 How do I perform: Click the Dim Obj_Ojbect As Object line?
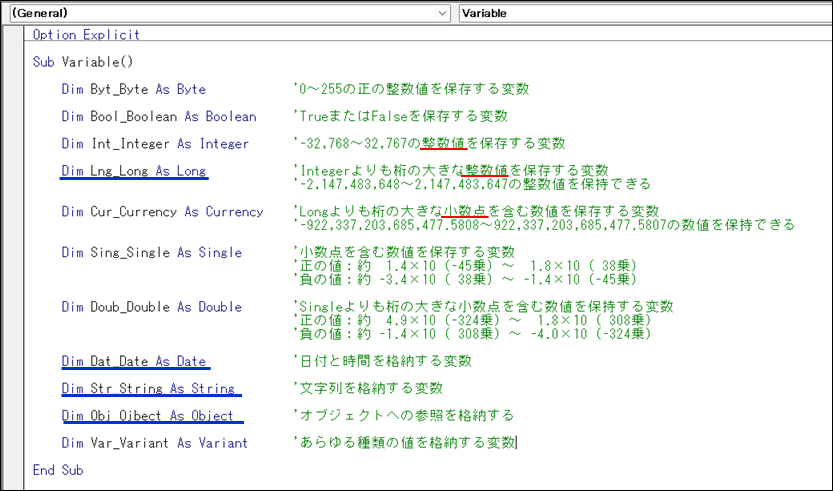tap(147, 416)
